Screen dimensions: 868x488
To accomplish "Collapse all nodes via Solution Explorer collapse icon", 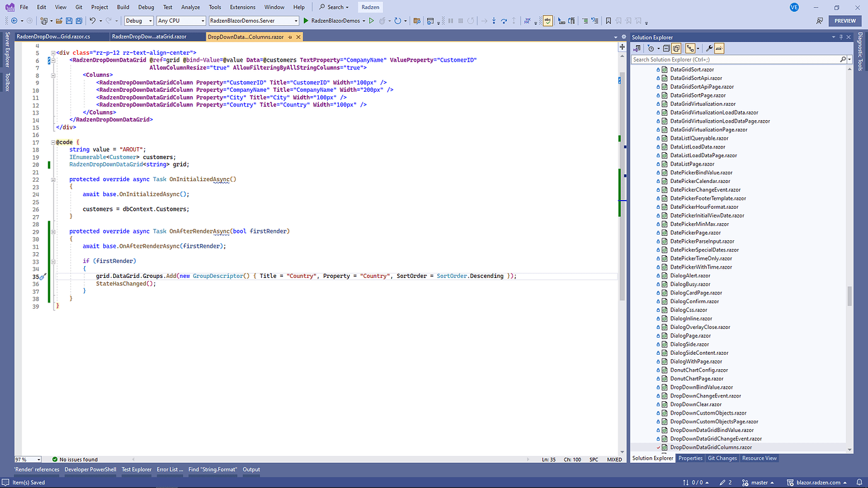I will (666, 48).
